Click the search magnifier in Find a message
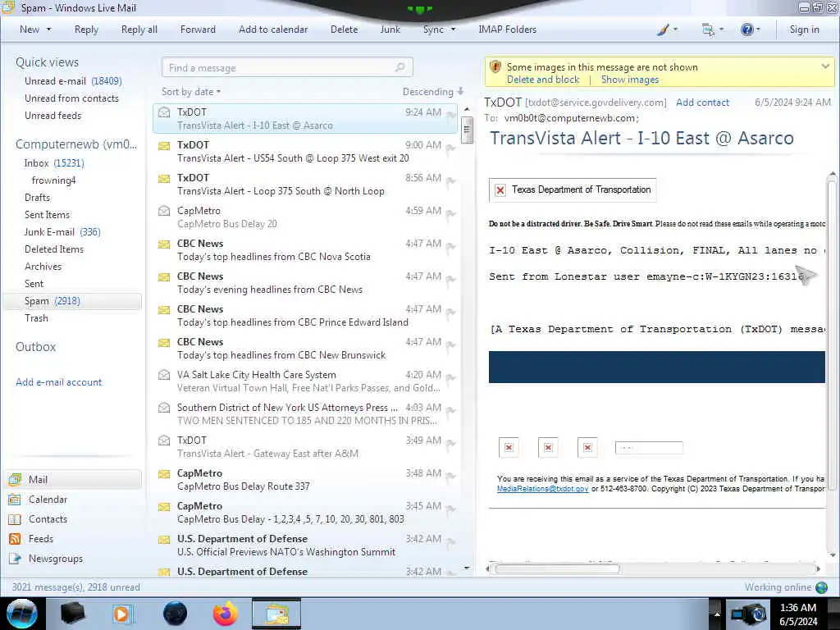 399,67
